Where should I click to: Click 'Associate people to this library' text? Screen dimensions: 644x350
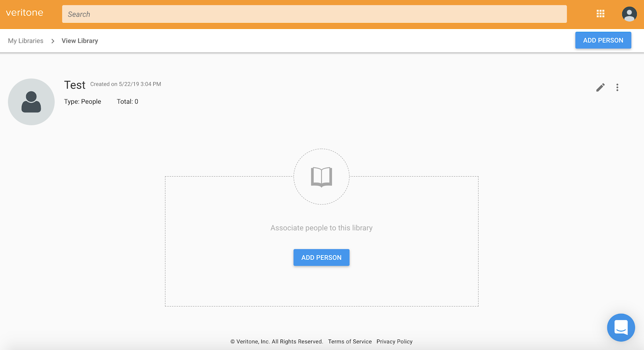click(x=322, y=228)
